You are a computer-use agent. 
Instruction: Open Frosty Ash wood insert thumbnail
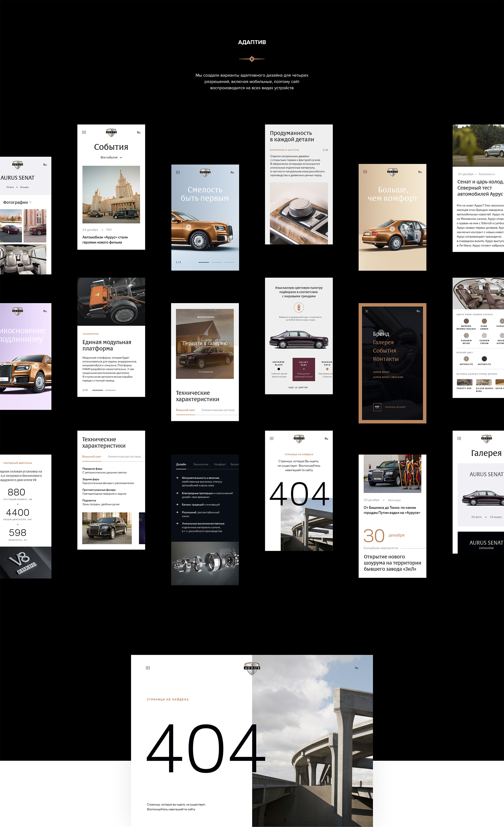[464, 382]
